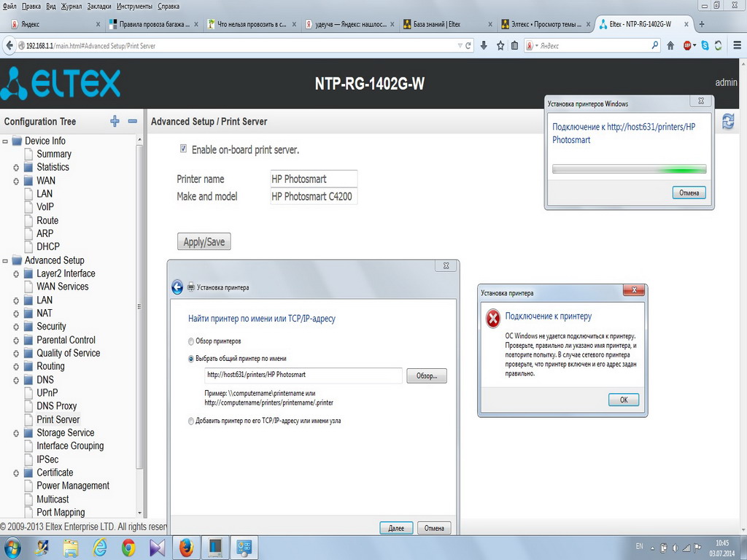The image size is (747, 560).
Task: Click the Skype toolbar icon
Action: 705,46
